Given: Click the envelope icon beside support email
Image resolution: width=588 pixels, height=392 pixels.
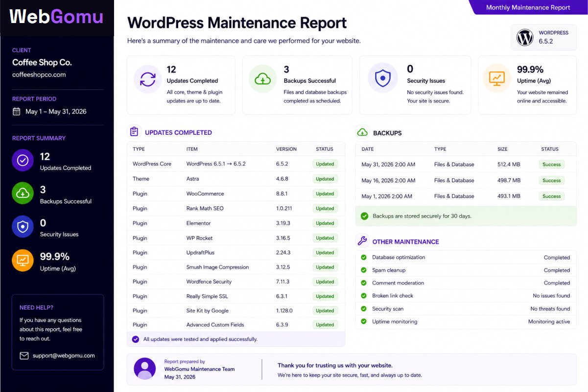Looking at the screenshot, I should pos(24,356).
